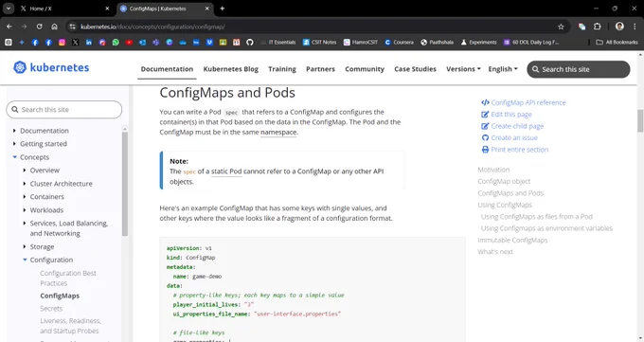Click Create child page link
This screenshot has width=644, height=342.
click(512, 126)
